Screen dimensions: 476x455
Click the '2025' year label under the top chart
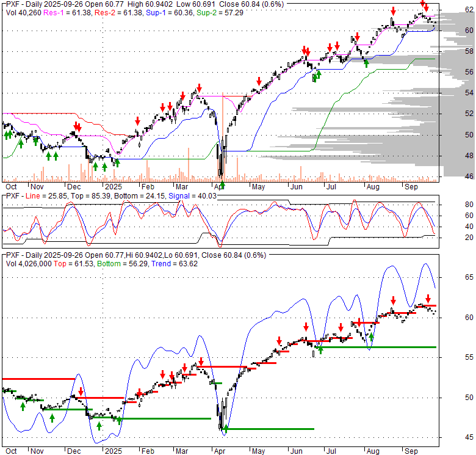click(114, 187)
